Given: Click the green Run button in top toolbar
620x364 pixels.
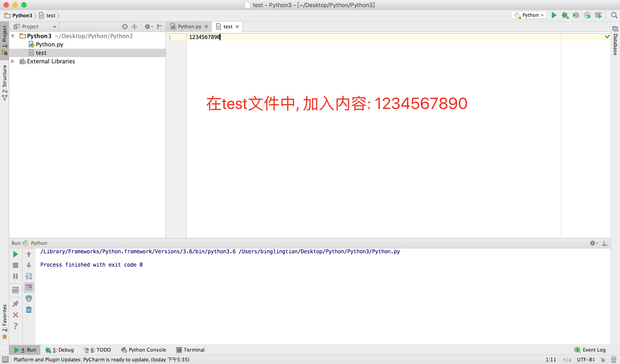Looking at the screenshot, I should (554, 15).
